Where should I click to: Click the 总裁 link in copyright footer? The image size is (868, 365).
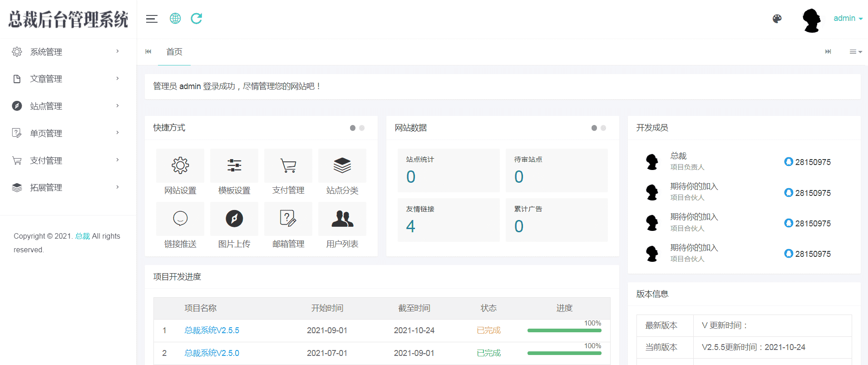83,236
